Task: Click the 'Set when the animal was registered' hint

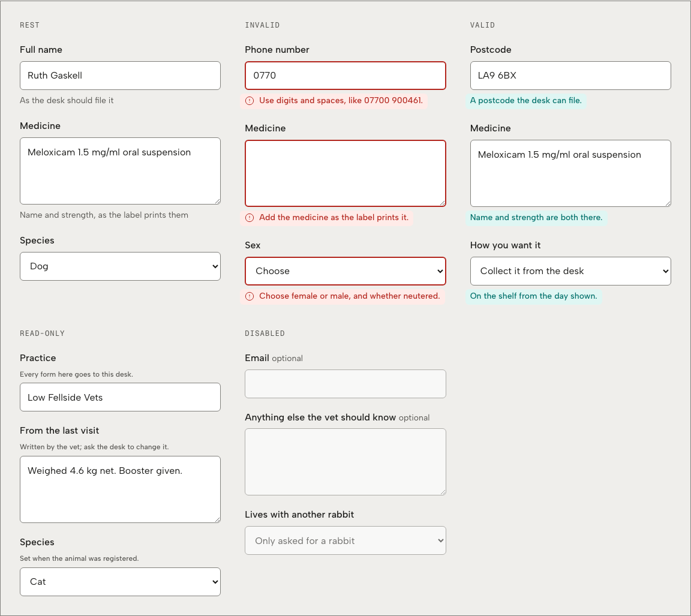Action: click(79, 558)
